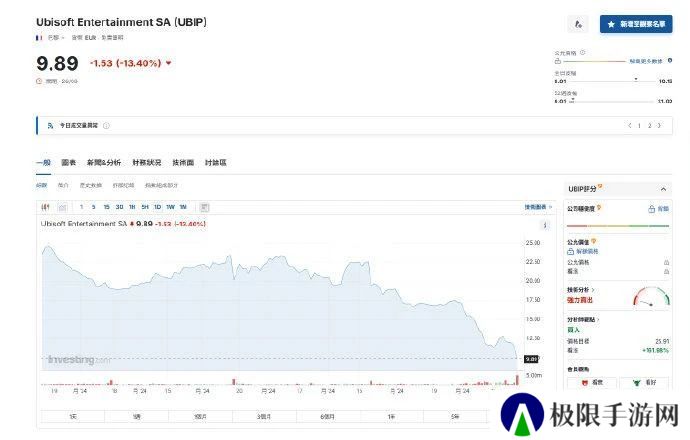Click the lock icon on the 公允價格 row

point(666,262)
